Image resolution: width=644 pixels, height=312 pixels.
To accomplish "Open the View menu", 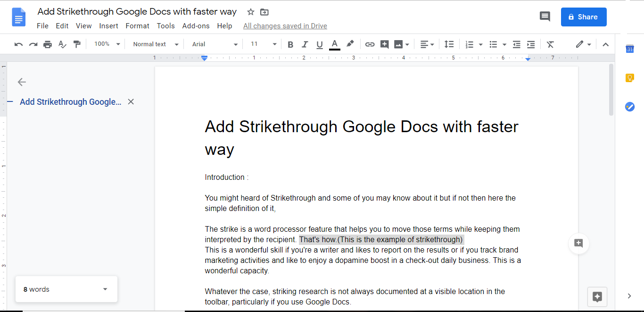I will 84,26.
